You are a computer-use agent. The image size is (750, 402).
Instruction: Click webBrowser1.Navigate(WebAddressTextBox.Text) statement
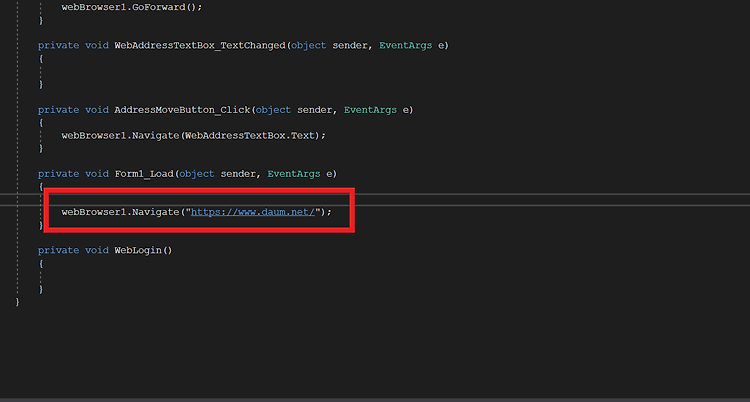click(193, 135)
